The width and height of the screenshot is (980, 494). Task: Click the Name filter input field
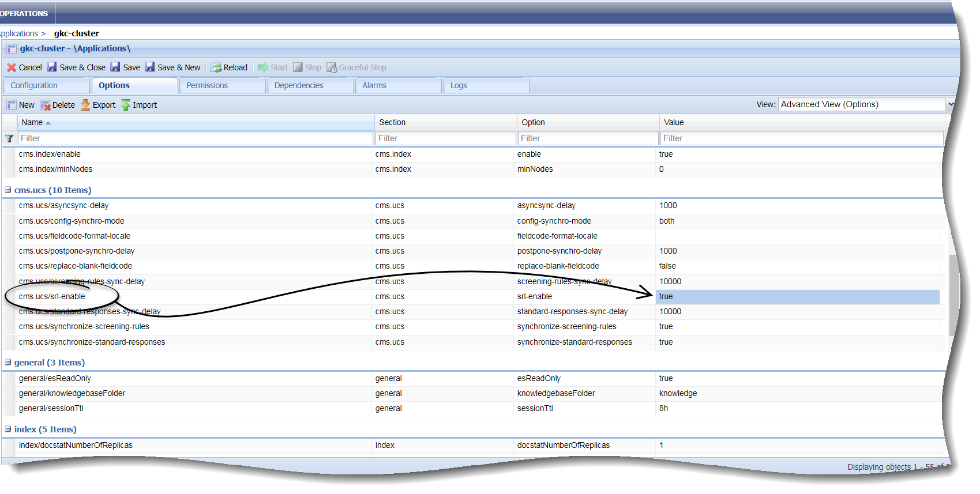coord(195,138)
